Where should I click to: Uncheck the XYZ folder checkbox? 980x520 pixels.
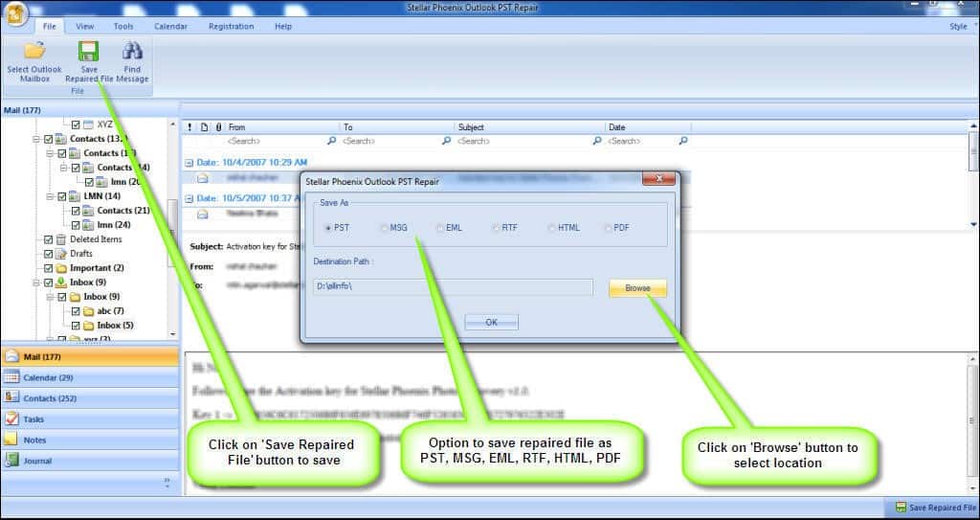(76, 124)
